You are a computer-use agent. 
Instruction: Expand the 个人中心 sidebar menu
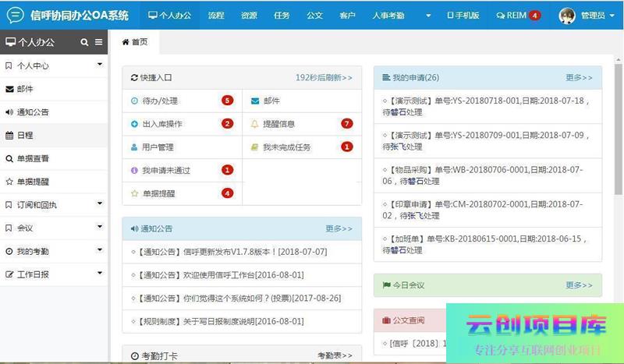(x=99, y=65)
